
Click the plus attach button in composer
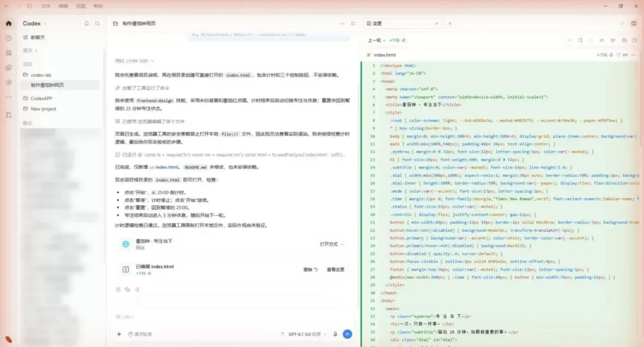click(x=119, y=334)
